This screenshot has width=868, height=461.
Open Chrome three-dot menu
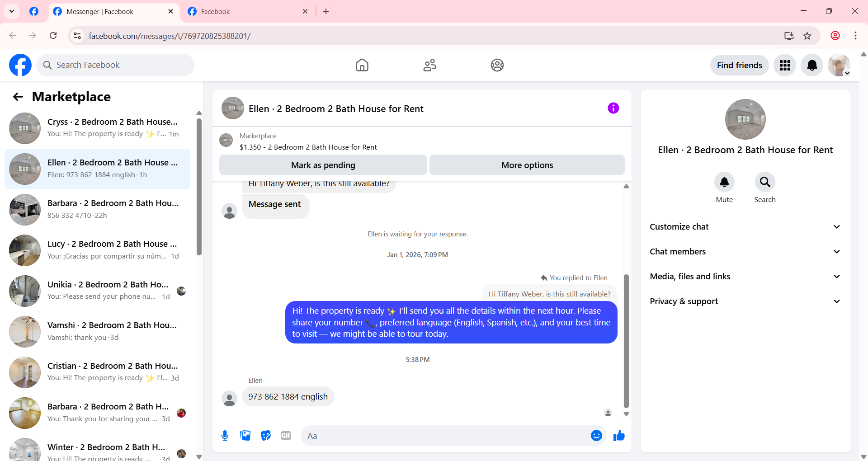point(855,36)
